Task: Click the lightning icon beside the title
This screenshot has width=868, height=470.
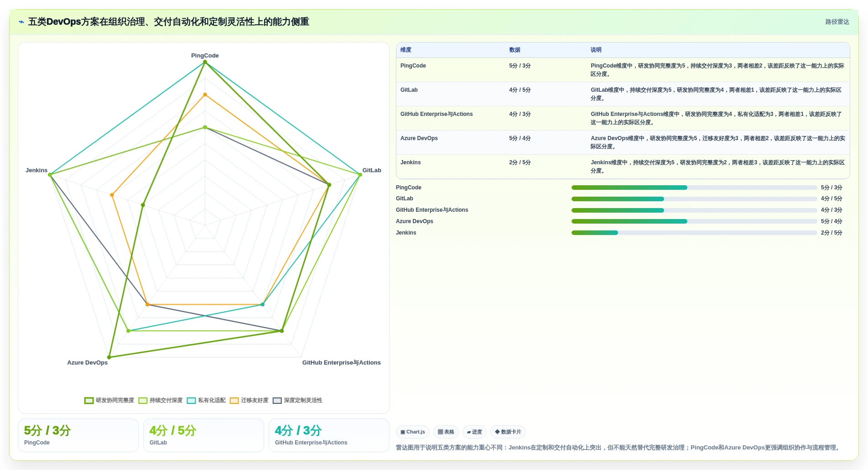Action: pos(21,22)
